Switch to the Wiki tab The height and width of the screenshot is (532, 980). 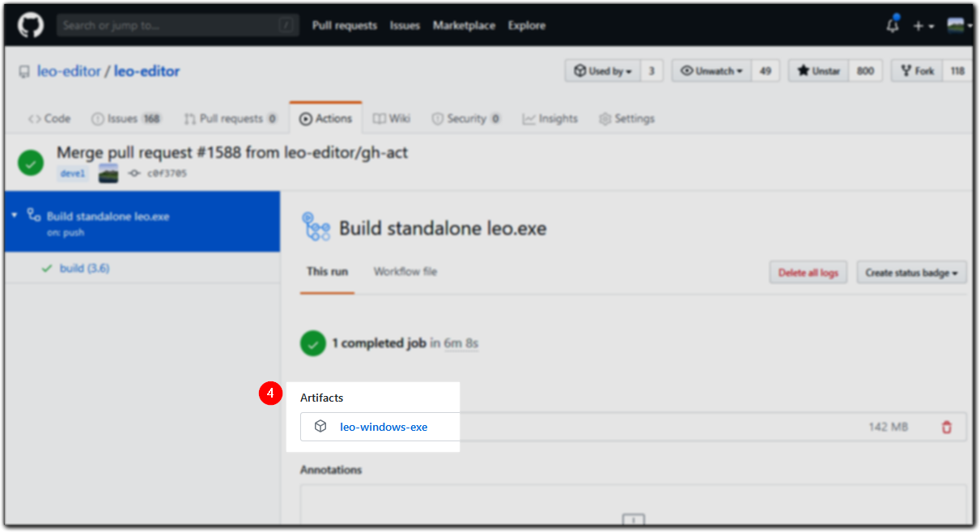pyautogui.click(x=392, y=118)
